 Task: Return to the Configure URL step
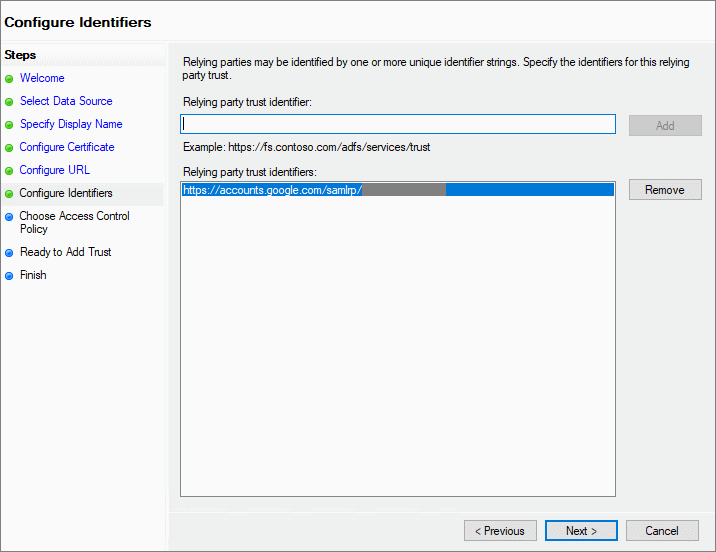55,170
